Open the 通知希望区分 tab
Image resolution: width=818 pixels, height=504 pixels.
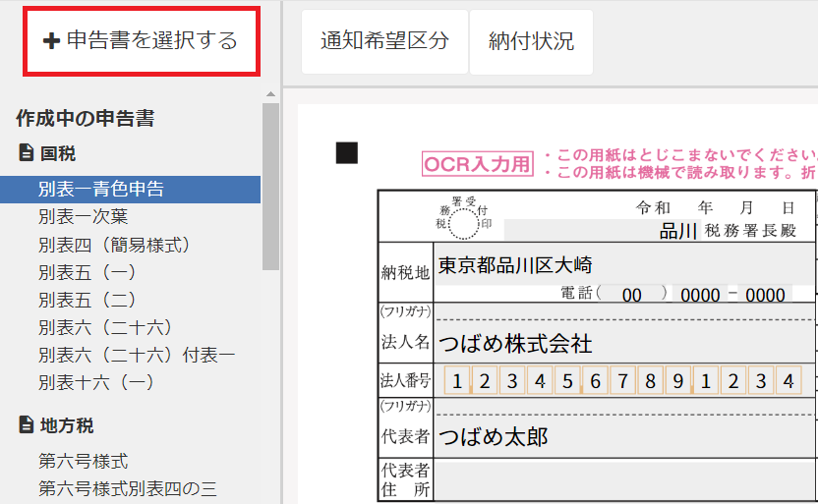pos(384,41)
